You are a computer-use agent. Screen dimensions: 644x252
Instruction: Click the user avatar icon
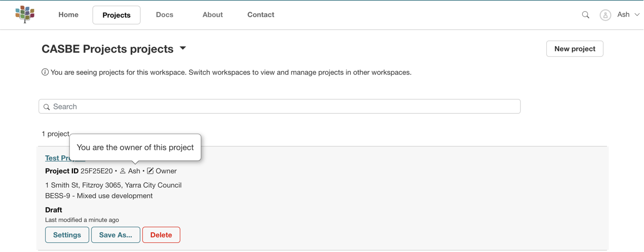[x=605, y=15]
